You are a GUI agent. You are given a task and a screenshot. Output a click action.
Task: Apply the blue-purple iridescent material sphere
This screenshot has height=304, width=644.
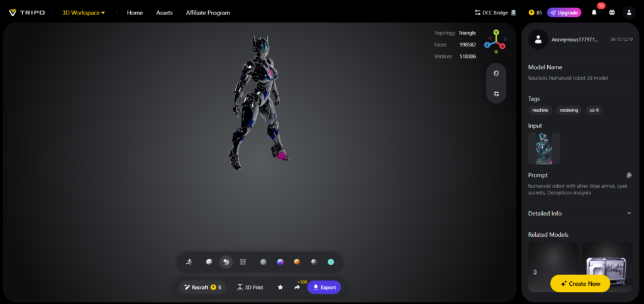tap(280, 262)
